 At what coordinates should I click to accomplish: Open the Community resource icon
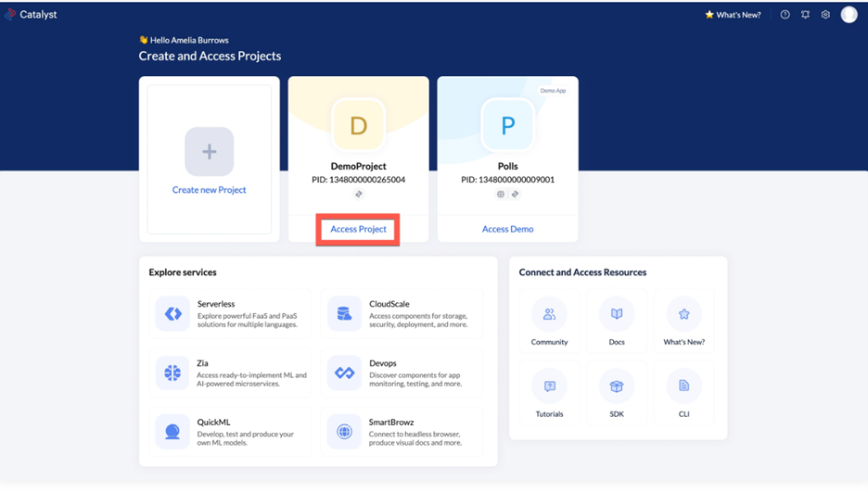[x=549, y=315]
